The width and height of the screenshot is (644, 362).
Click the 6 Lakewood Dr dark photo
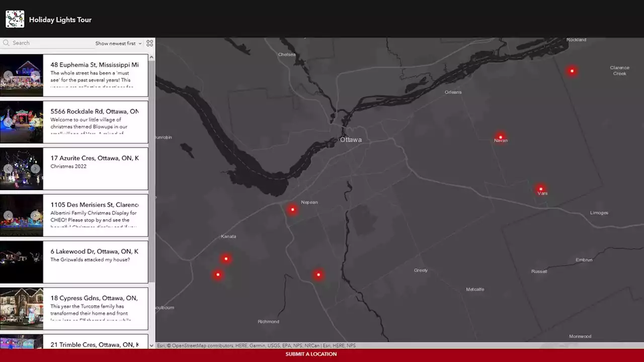coord(22,262)
